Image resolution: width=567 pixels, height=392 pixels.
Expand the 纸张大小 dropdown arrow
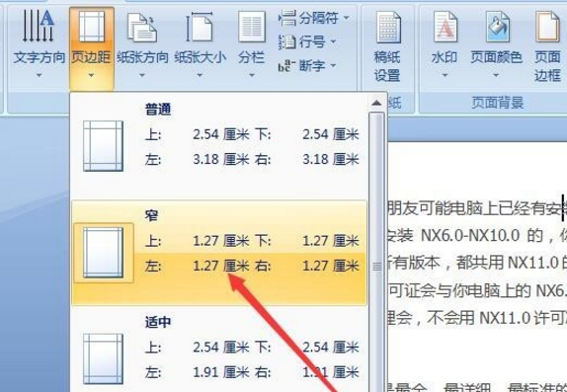point(200,75)
